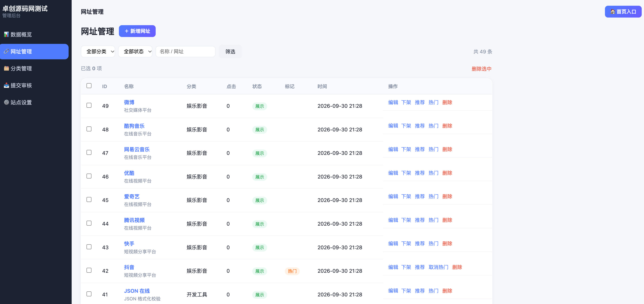Open the 快手 site name link
The height and width of the screenshot is (304, 644).
pos(129,244)
